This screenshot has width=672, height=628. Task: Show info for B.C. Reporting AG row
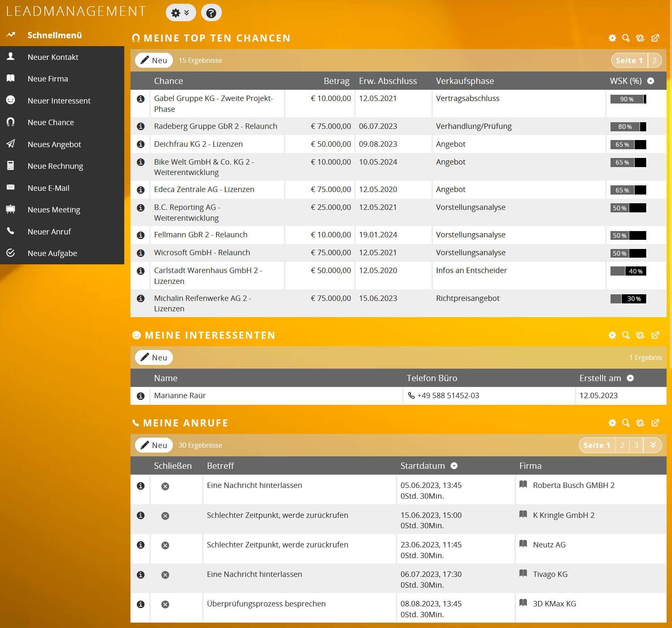coord(141,208)
